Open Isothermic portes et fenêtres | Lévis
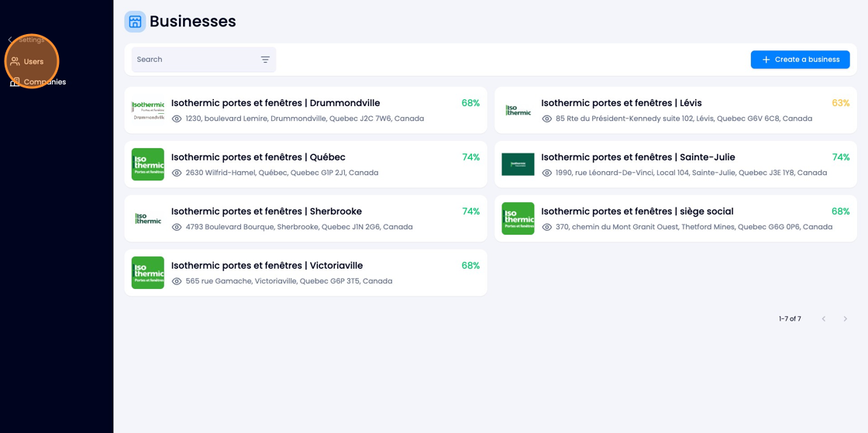 (x=621, y=103)
